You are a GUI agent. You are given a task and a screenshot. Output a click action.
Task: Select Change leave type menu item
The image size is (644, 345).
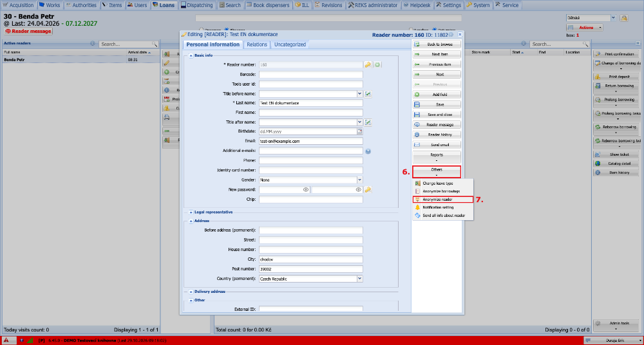click(443, 183)
